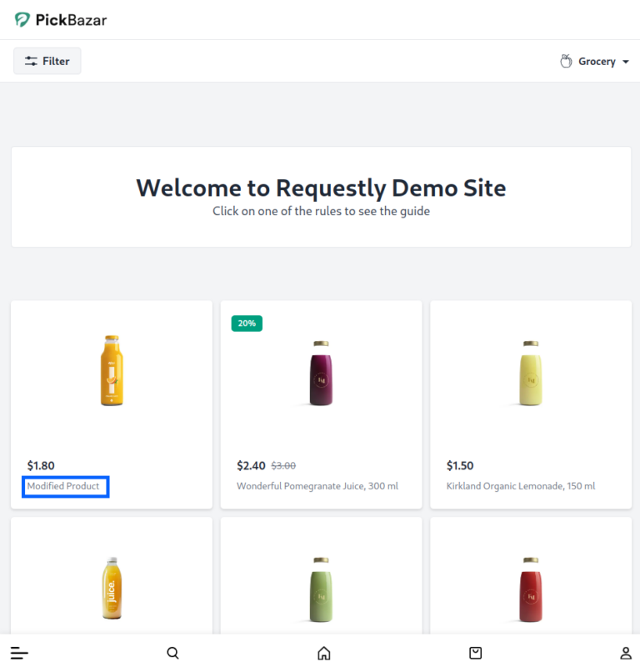Expand the Grocery category dropdown
The image size is (640, 672).
[x=595, y=62]
